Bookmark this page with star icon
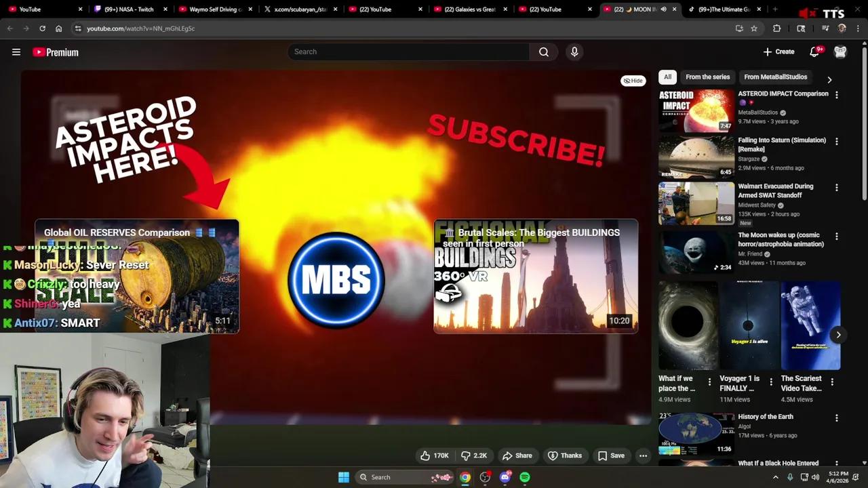This screenshot has width=868, height=488. 754,28
